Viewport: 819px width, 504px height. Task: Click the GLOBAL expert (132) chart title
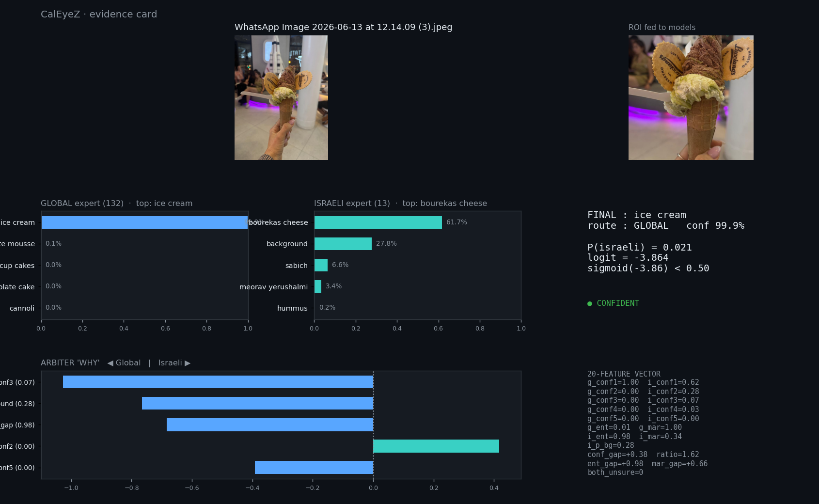(x=82, y=204)
